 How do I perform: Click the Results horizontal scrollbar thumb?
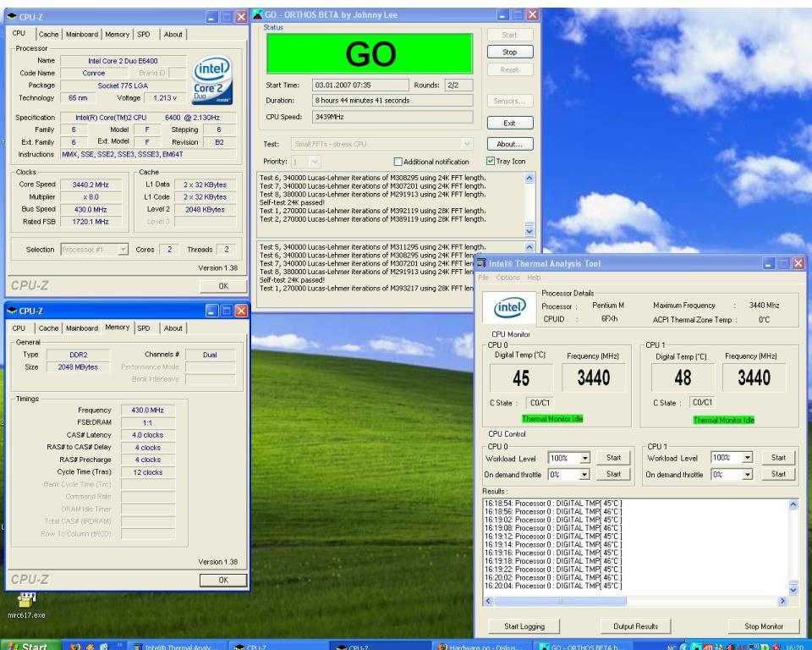(560, 601)
